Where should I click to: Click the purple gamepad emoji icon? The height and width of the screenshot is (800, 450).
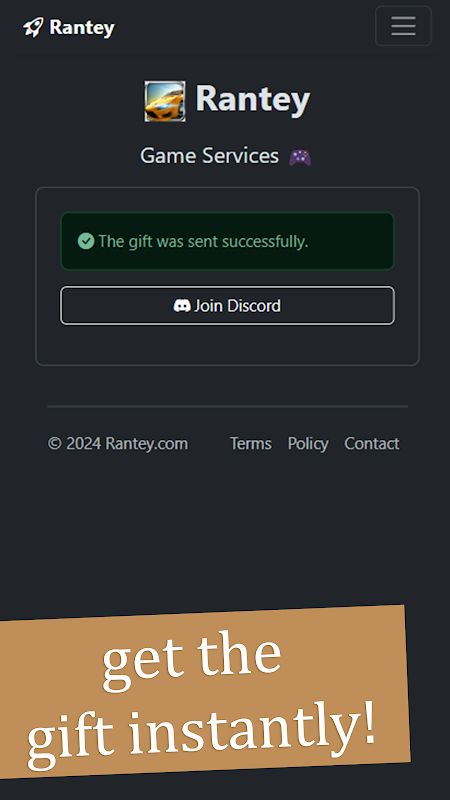point(300,157)
